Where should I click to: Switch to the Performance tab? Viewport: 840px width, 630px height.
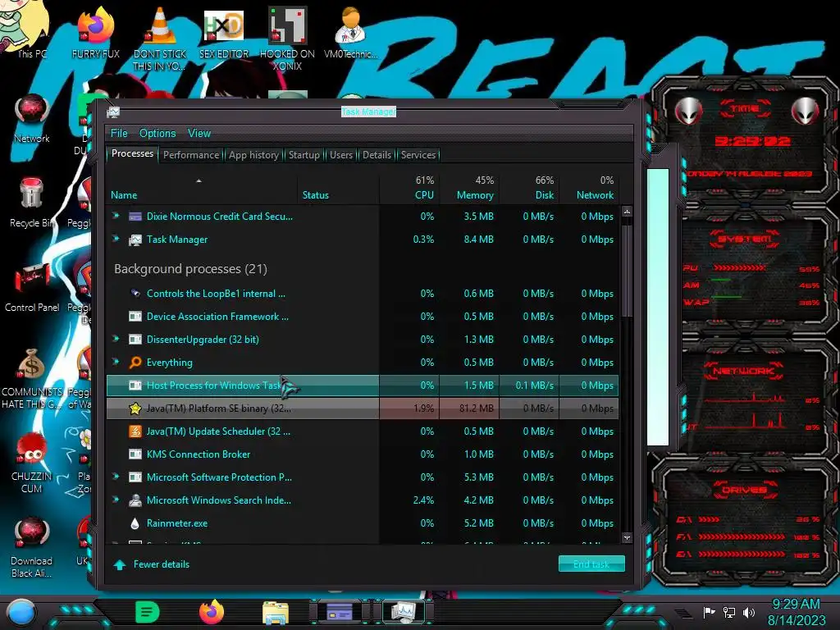[x=191, y=155]
